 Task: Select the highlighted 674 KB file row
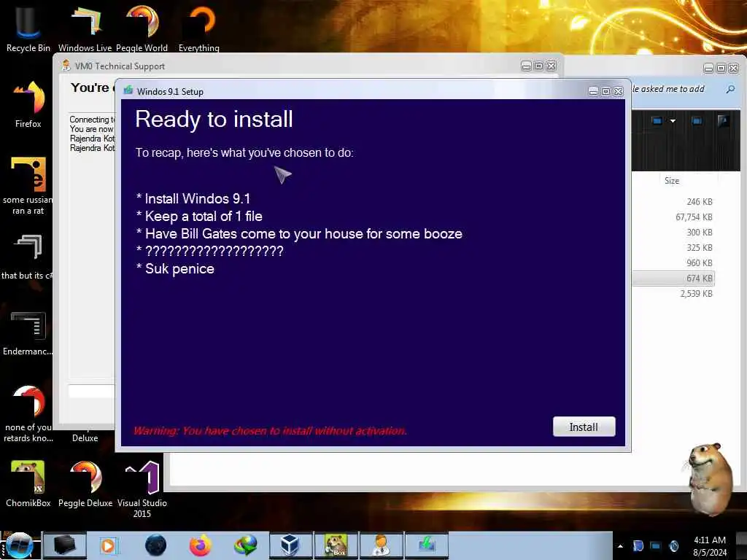click(x=673, y=278)
